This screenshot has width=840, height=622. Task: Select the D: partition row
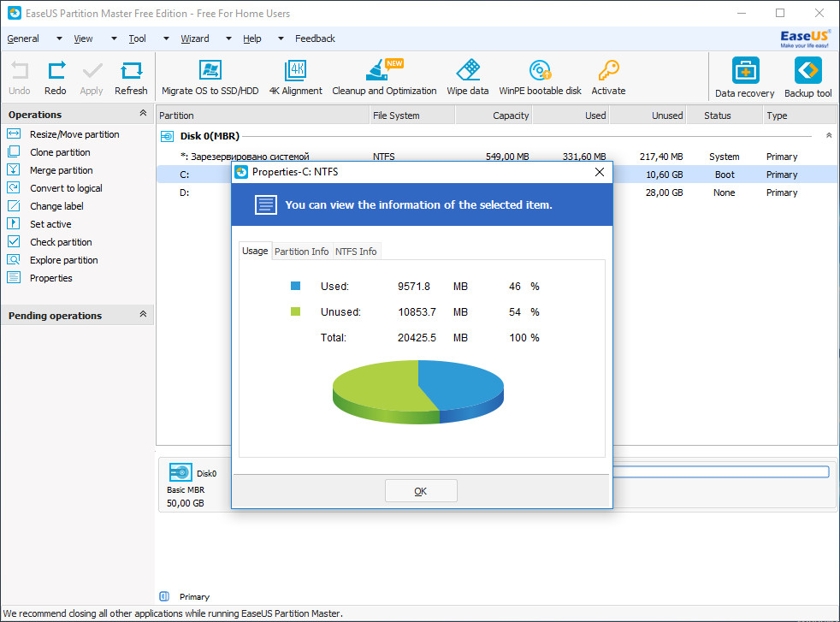click(497, 193)
